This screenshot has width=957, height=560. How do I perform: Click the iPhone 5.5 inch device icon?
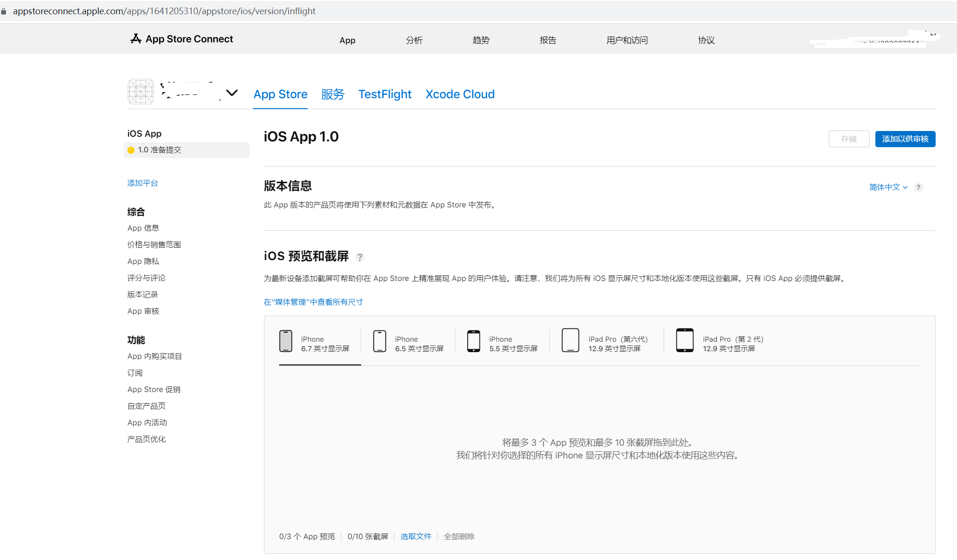[x=474, y=341]
